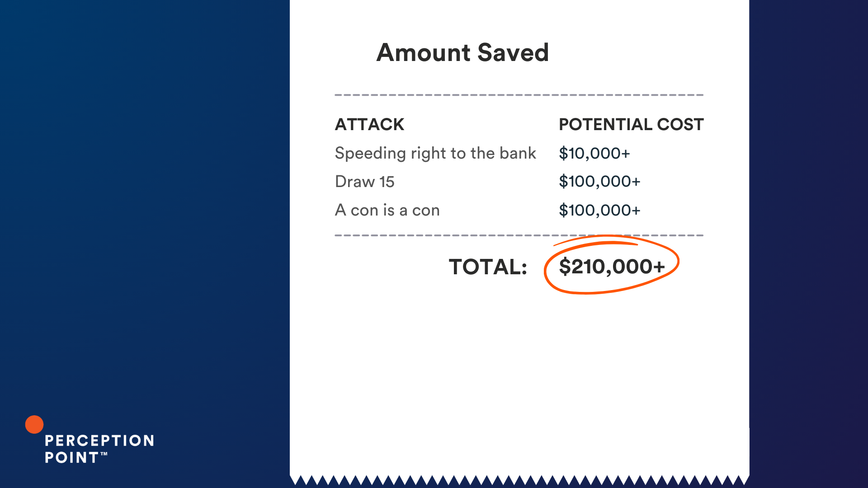The image size is (868, 488).
Task: Select the Draw 15 attack entry
Action: coord(365,182)
